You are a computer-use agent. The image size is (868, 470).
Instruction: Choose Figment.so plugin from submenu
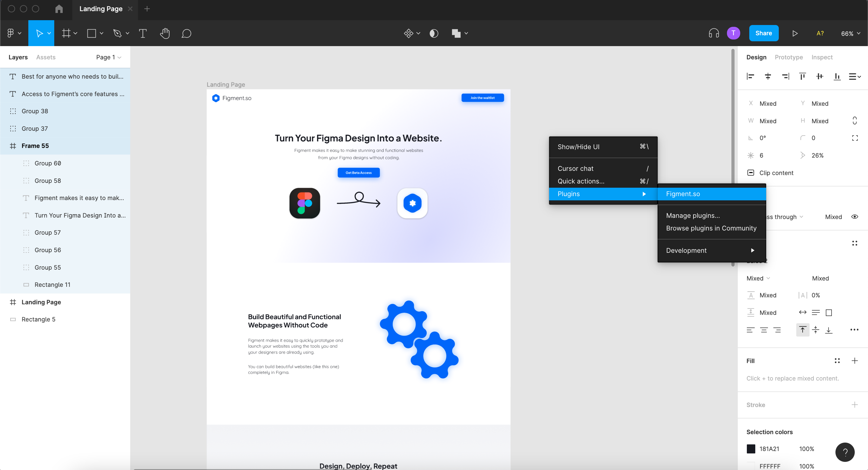coord(712,194)
